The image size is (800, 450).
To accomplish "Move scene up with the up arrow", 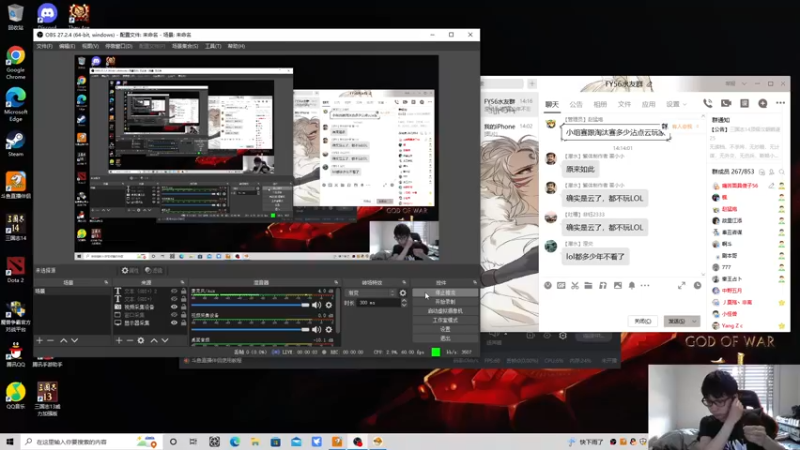I will (x=64, y=340).
